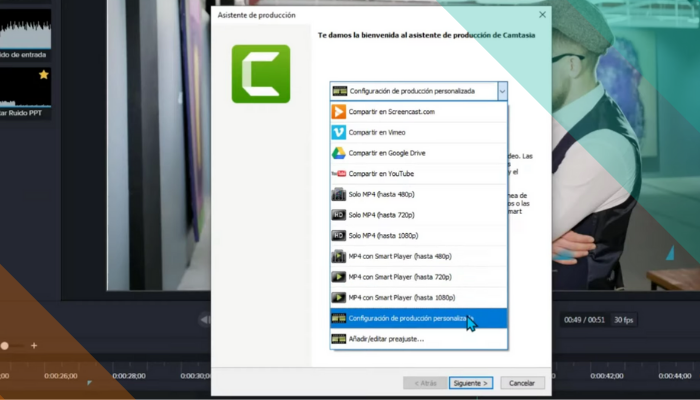Select the Ruido PPT audio effect thumbnail
The height and width of the screenshot is (400, 700).
(25, 88)
